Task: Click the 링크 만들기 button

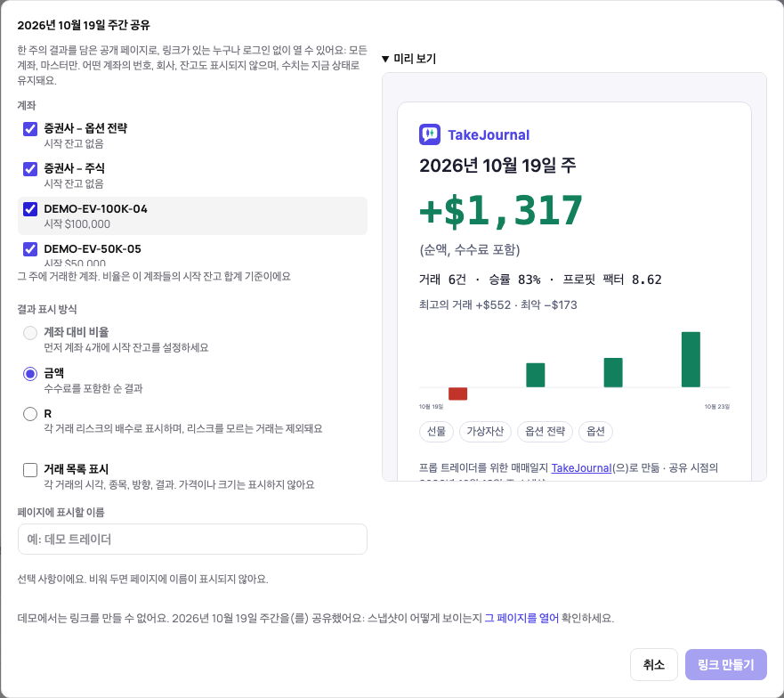Action: click(x=725, y=664)
